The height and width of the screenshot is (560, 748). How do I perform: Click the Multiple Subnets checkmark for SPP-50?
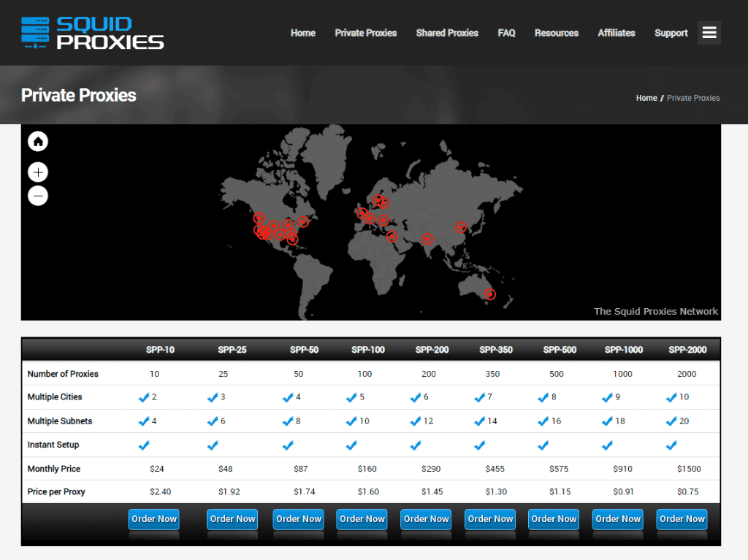tap(288, 421)
